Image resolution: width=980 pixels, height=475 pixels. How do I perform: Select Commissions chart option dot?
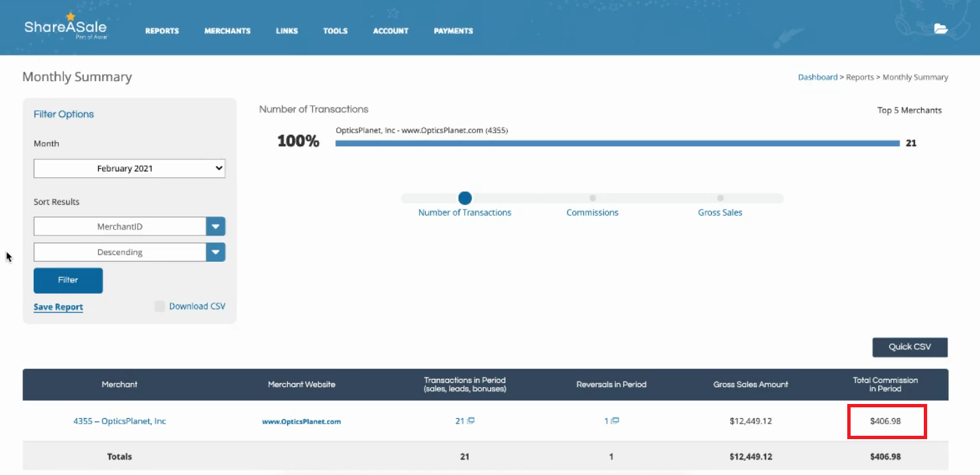[593, 198]
